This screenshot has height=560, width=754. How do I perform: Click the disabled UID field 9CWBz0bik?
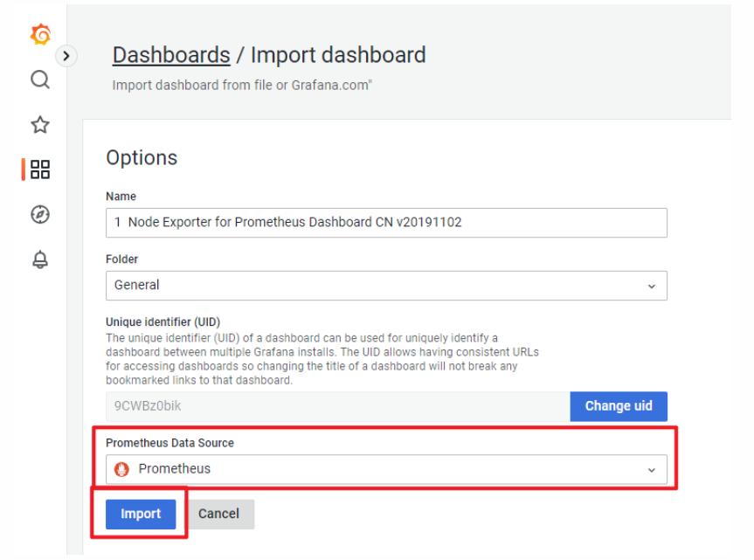(337, 406)
